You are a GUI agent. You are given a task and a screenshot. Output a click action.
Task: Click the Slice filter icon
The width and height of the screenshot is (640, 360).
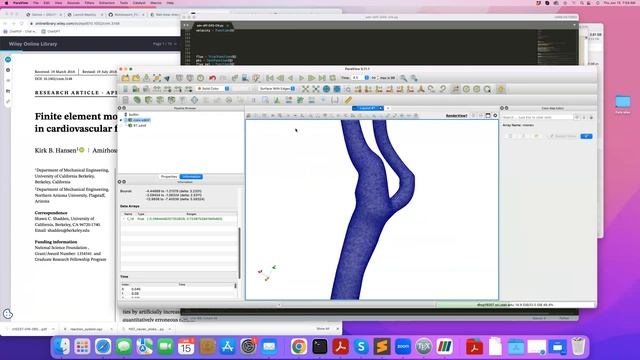click(160, 100)
